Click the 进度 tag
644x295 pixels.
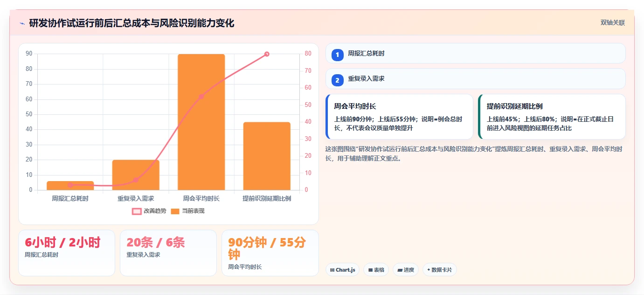[406, 270]
